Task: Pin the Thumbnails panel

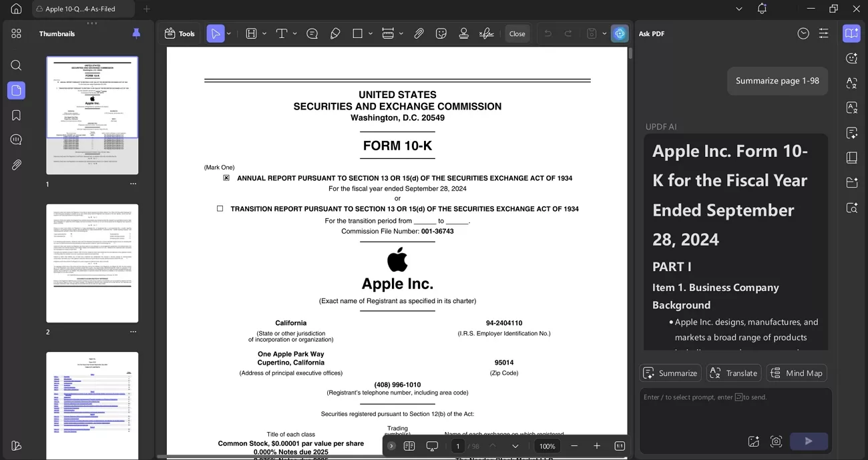Action: pos(136,33)
